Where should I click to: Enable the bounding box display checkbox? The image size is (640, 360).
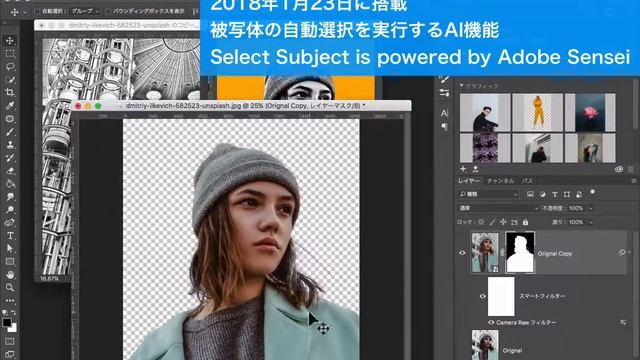pyautogui.click(x=108, y=11)
